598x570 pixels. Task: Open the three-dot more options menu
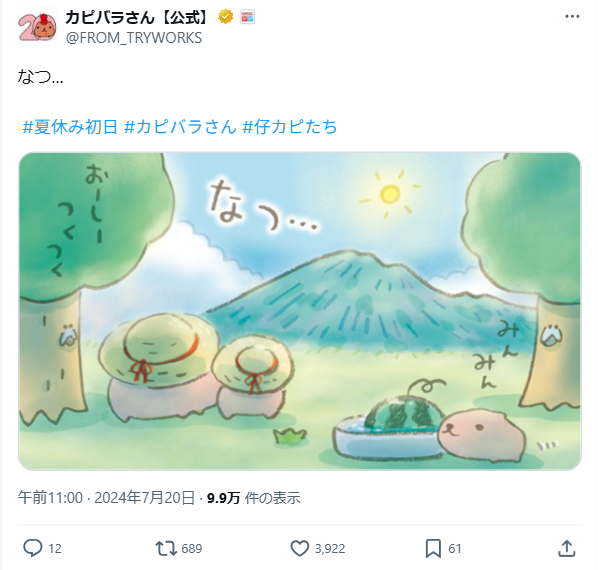(572, 16)
